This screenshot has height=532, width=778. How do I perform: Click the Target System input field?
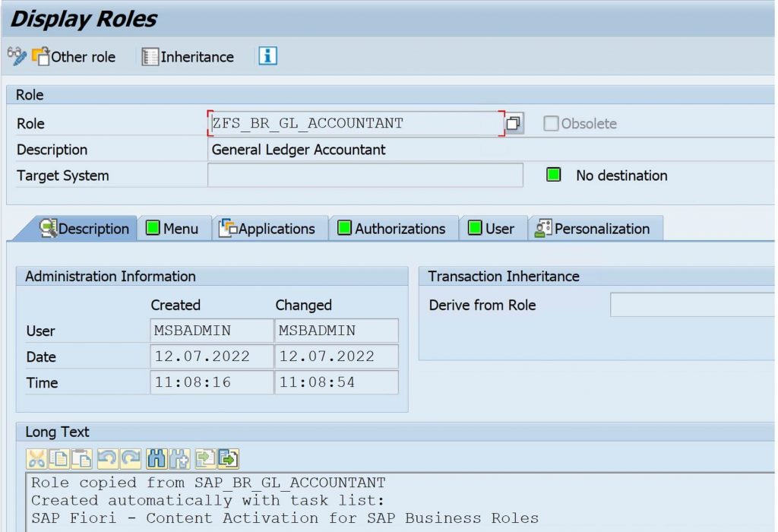[365, 176]
